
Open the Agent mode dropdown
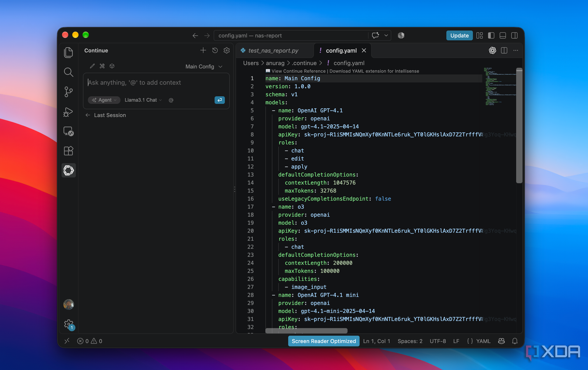pos(104,100)
